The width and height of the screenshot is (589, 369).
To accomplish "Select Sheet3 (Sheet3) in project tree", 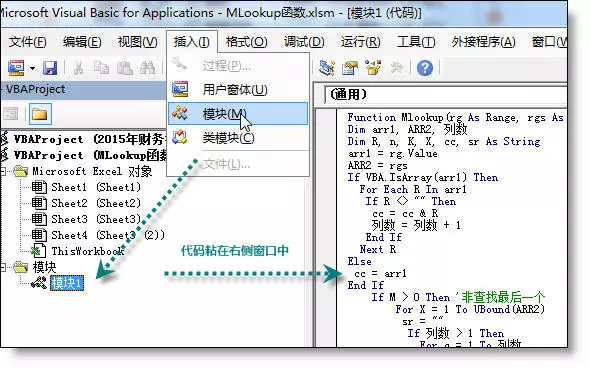I will click(x=96, y=219).
